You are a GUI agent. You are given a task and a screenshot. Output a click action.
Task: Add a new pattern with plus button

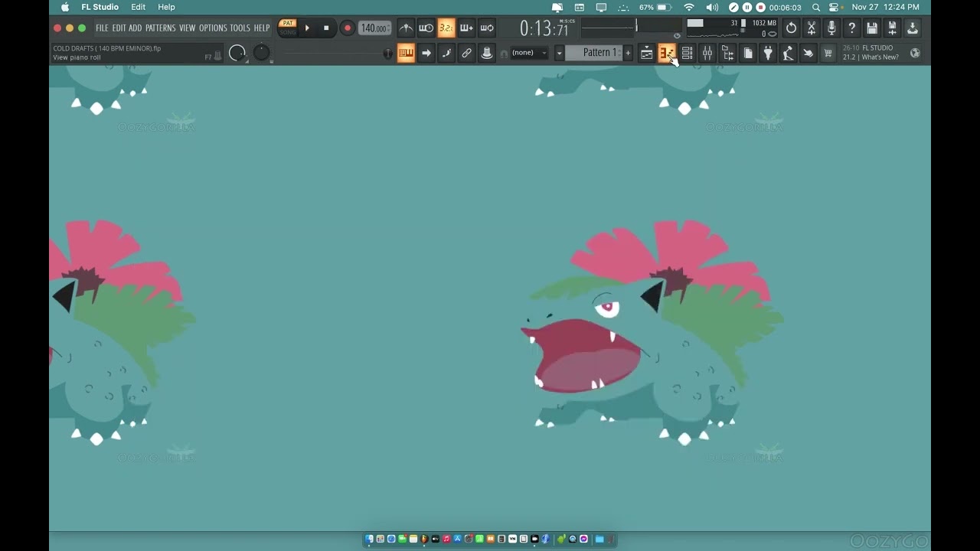(x=628, y=53)
